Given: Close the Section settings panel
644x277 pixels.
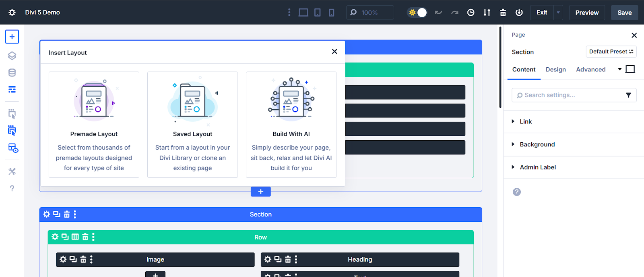Looking at the screenshot, I should pos(634,35).
